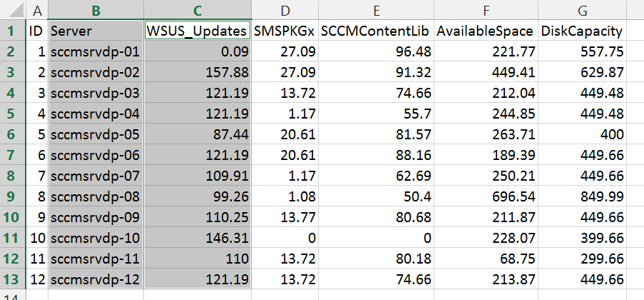The image size is (644, 300).
Task: Select column B header
Action: click(96, 9)
